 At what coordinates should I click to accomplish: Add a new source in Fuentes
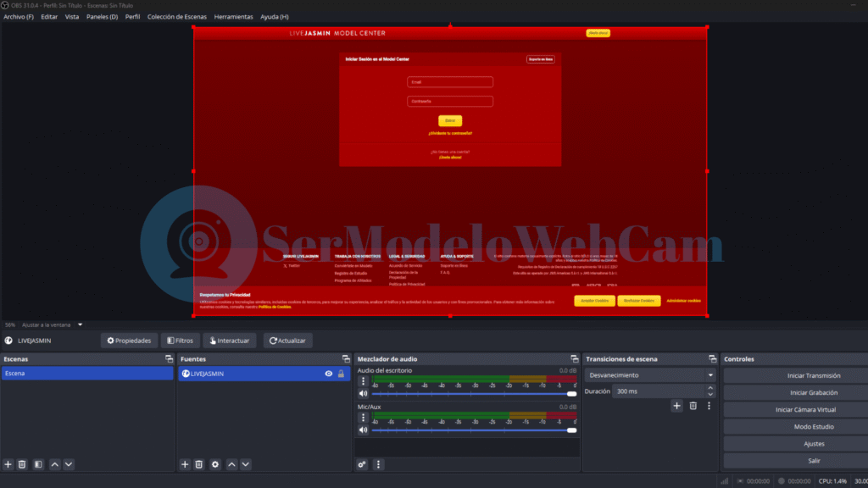(x=185, y=464)
